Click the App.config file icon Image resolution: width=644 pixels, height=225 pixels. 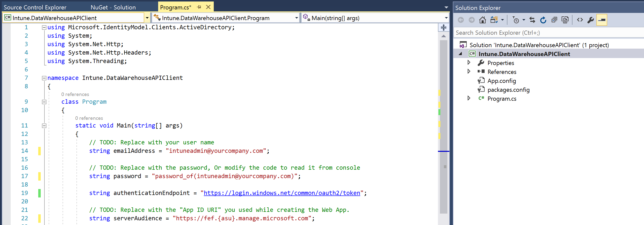[481, 81]
